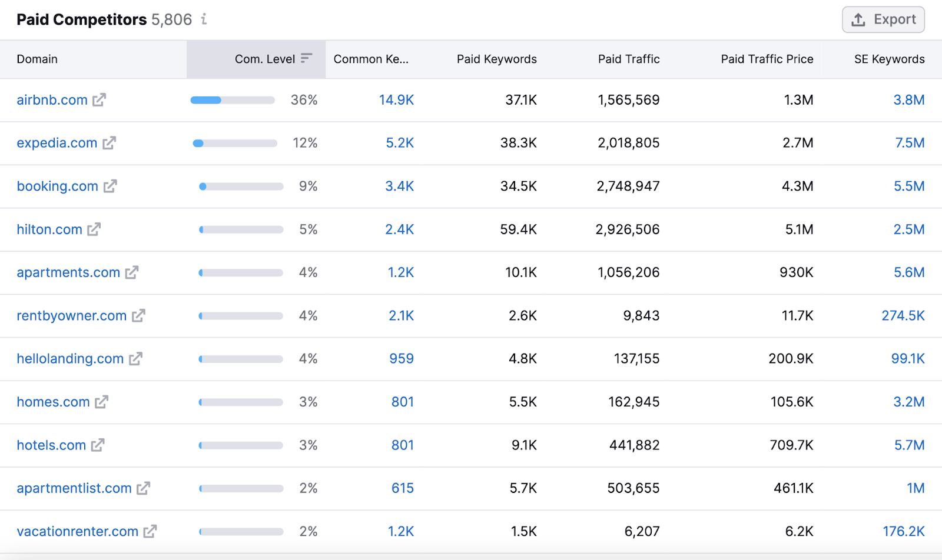
Task: Open apartments.com external link icon
Action: [x=131, y=272]
